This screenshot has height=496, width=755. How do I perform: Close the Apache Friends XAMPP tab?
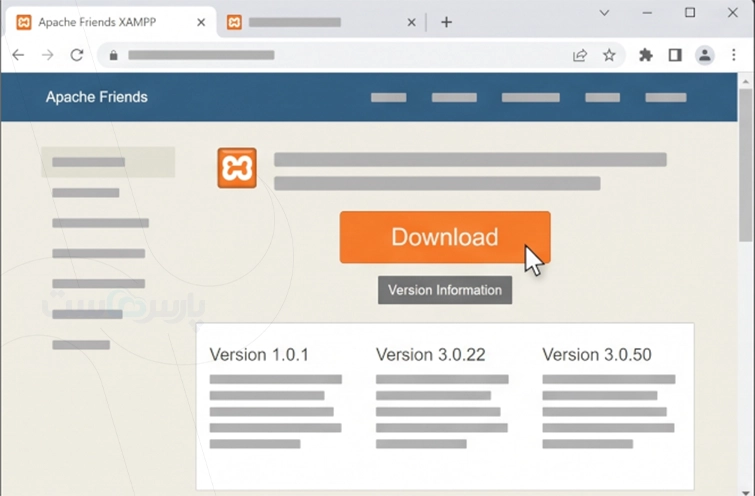[x=201, y=22]
